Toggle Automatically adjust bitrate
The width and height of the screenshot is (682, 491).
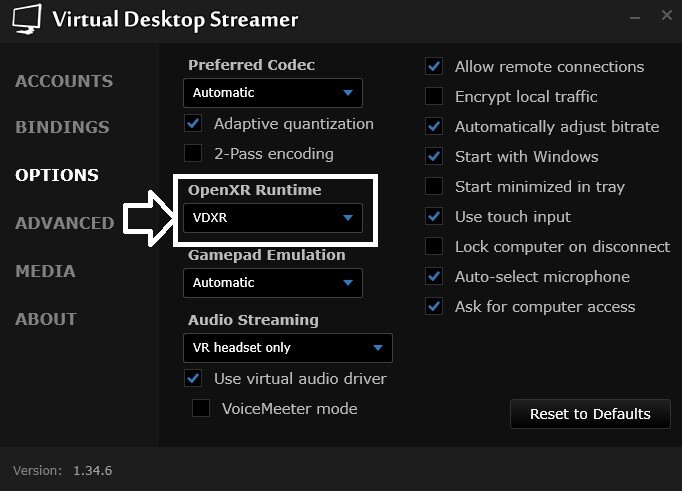pyautogui.click(x=434, y=127)
